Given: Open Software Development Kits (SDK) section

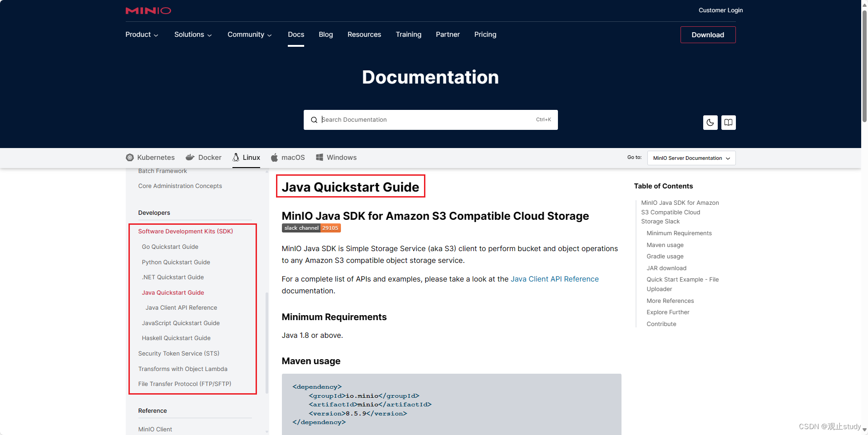Looking at the screenshot, I should [x=185, y=232].
